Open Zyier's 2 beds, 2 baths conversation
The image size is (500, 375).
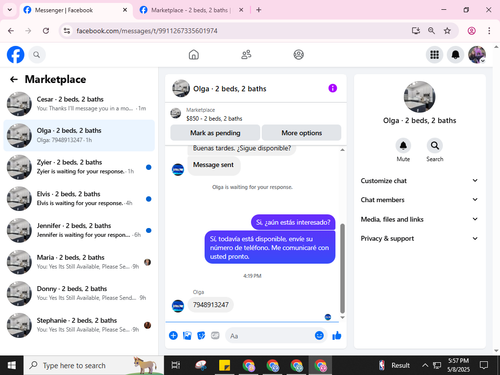coord(79,167)
